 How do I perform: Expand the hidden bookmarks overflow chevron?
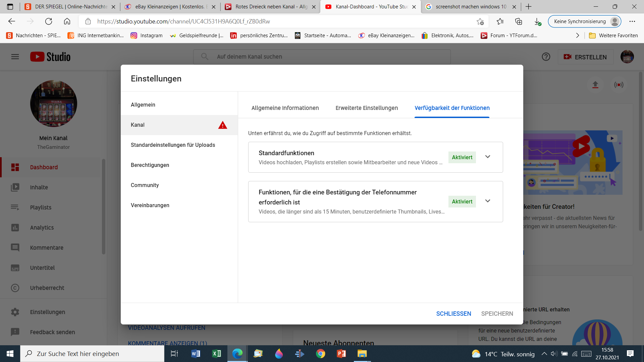click(577, 36)
